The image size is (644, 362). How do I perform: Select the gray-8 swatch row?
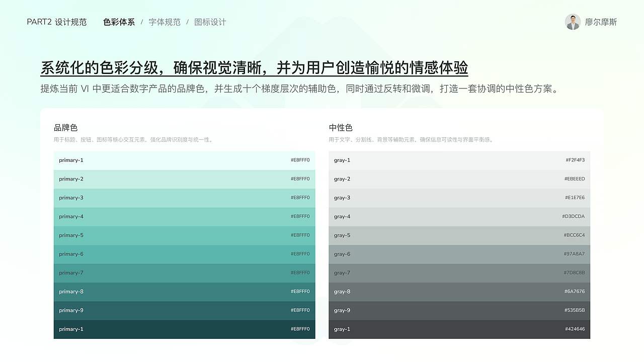pos(459,292)
